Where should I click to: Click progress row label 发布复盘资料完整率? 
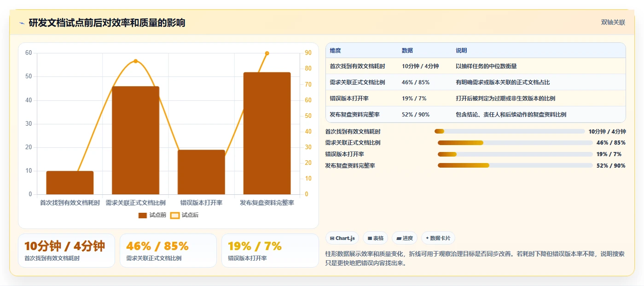point(350,165)
